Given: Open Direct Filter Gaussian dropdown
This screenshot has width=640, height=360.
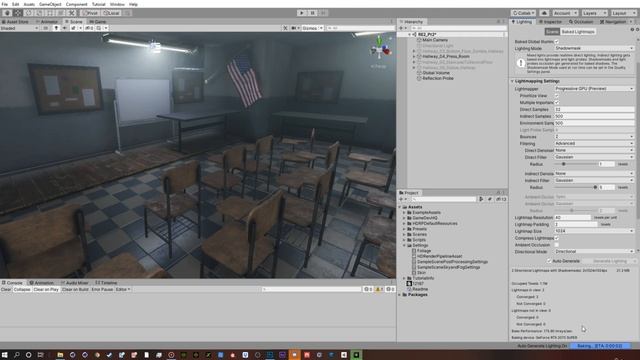Looking at the screenshot, I should (594, 157).
